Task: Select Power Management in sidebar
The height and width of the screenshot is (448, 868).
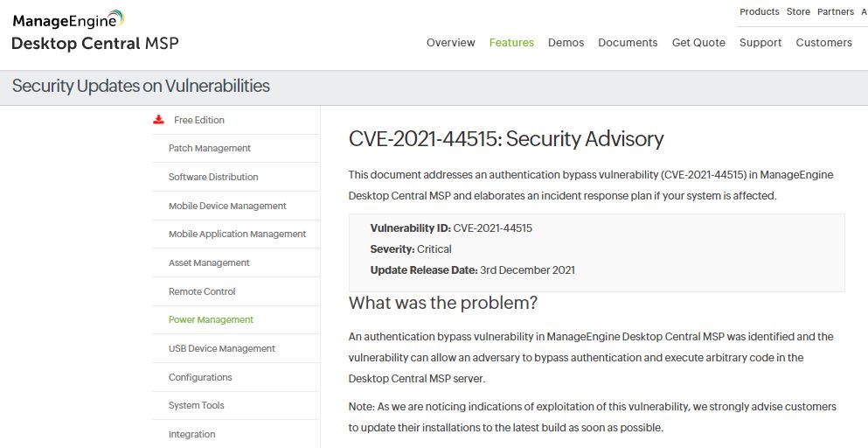Action: pos(211,319)
